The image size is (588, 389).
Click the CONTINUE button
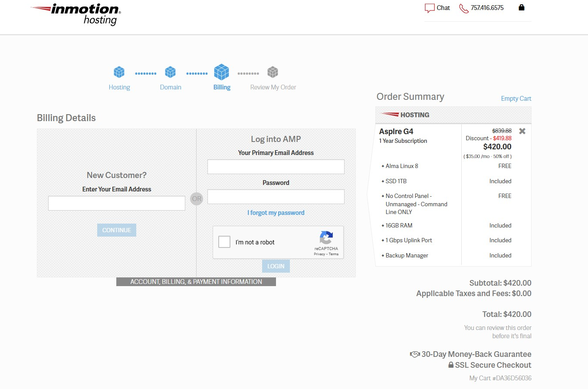(117, 230)
